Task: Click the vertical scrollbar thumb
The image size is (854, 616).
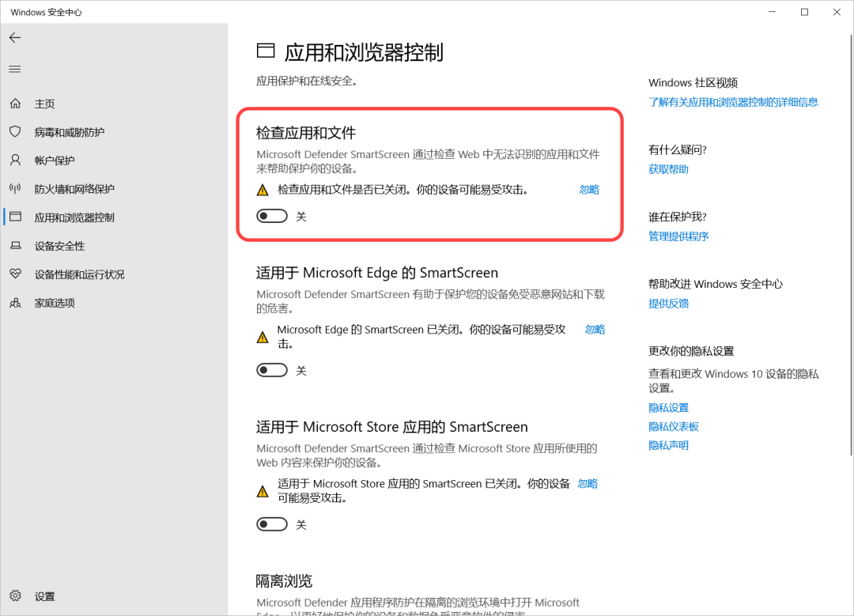Action: pyautogui.click(x=851, y=245)
